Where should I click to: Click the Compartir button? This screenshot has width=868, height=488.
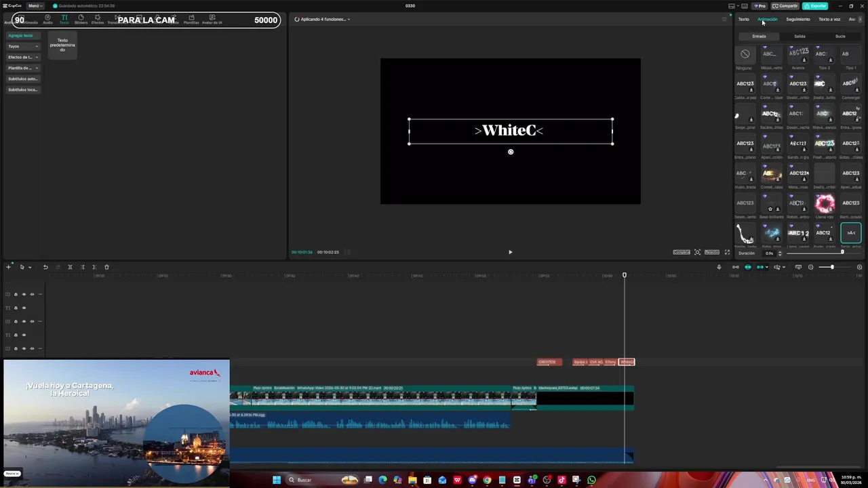[x=785, y=6]
